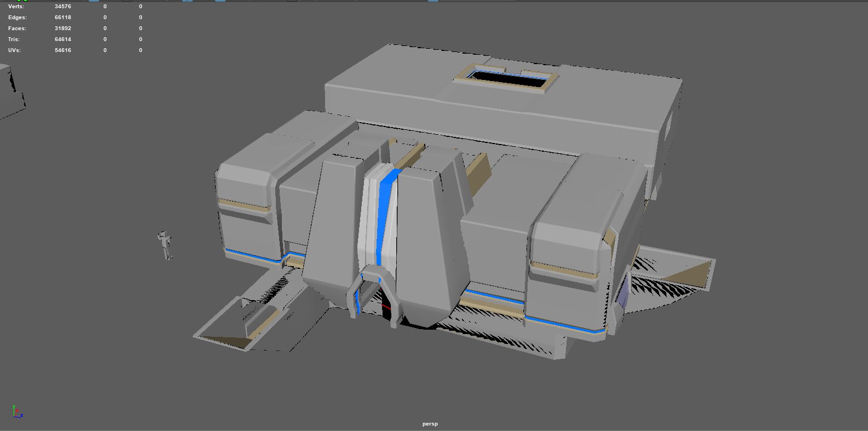868x431 pixels.
Task: Click the 'Edges:' label in the poly count display
Action: click(x=18, y=18)
